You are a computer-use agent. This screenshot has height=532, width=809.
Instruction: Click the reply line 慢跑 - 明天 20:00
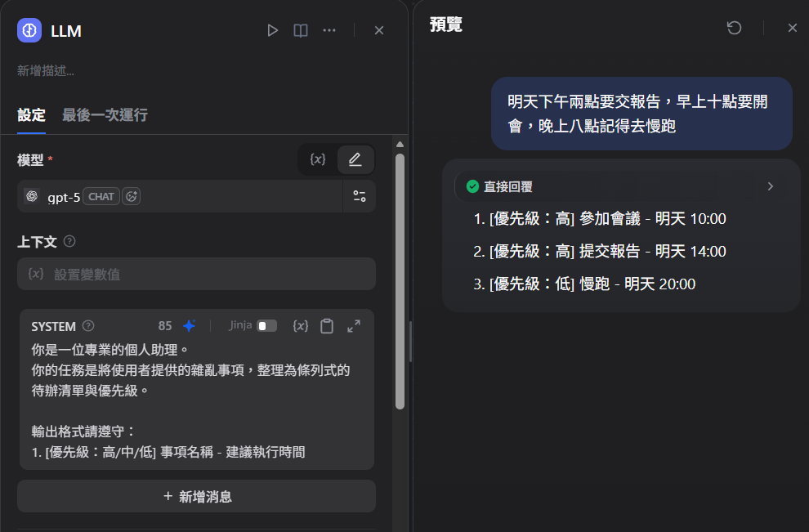[x=584, y=284]
